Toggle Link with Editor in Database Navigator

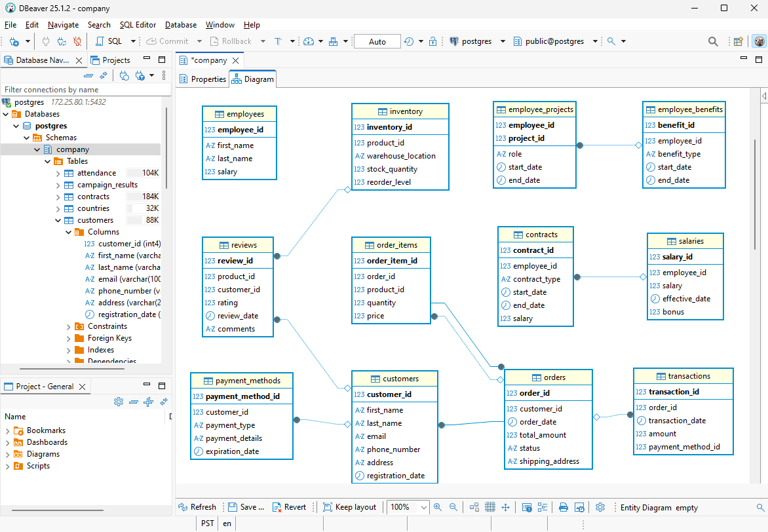(104, 75)
